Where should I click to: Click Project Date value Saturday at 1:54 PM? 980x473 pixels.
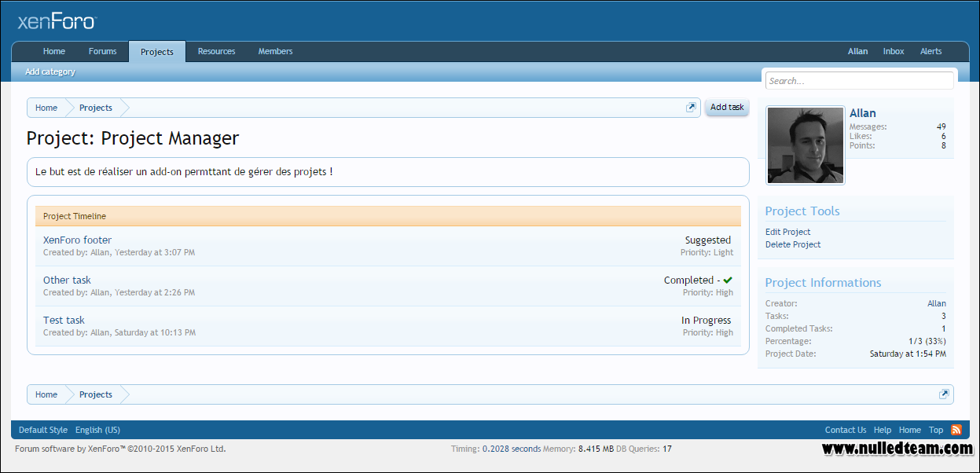coord(908,354)
